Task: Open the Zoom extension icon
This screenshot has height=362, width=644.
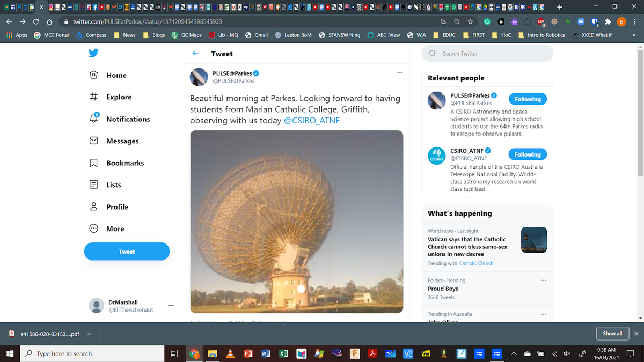Action: (581, 21)
